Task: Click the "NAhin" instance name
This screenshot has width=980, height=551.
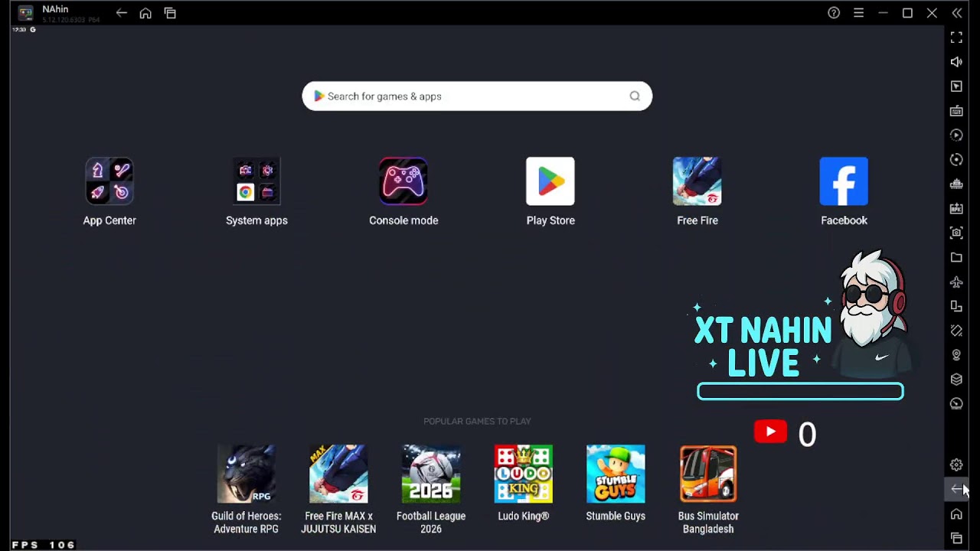Action: [55, 9]
